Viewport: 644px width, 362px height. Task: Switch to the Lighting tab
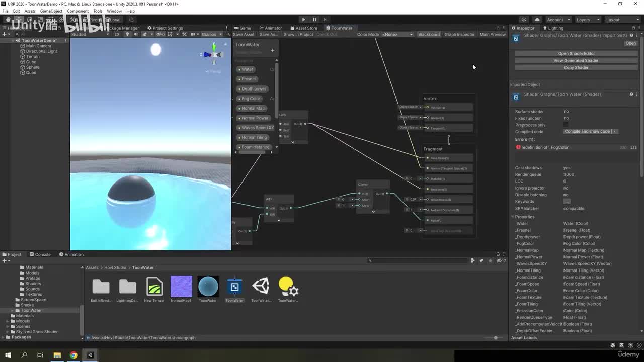click(552, 28)
